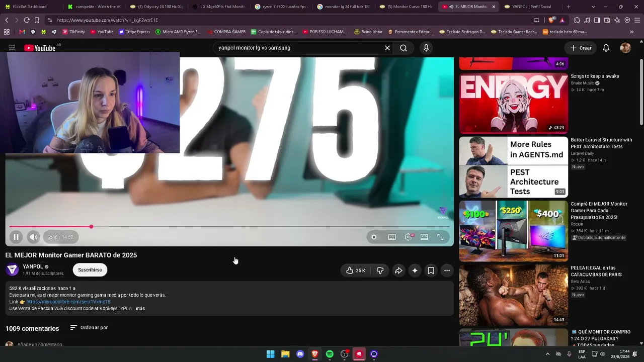Open the 'Crear' create menu
644x362 pixels.
pyautogui.click(x=581, y=48)
